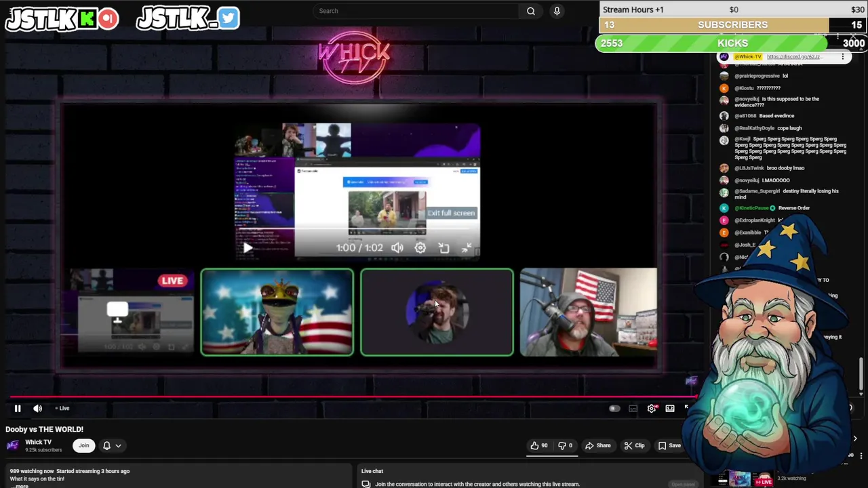Toggle autoplay switch in player controls

pyautogui.click(x=614, y=408)
